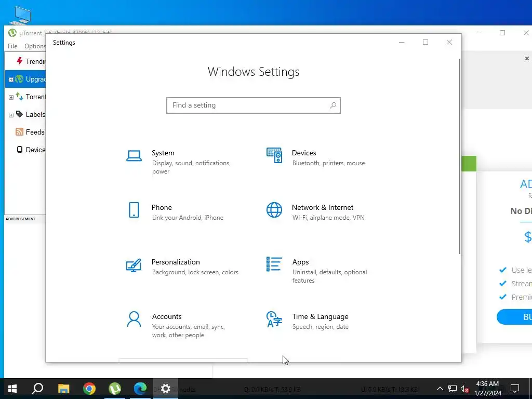Select the Phone settings heading
The image size is (532, 399).
coord(162,207)
